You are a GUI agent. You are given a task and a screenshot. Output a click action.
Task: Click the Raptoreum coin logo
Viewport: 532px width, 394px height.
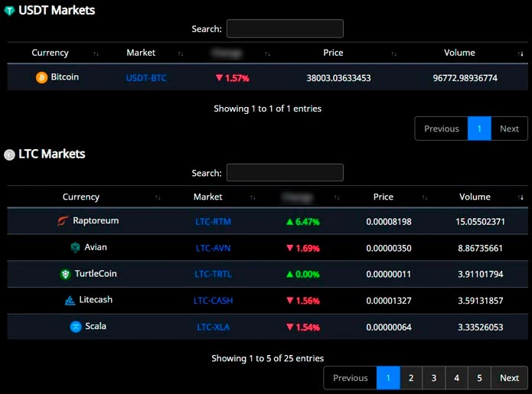63,221
